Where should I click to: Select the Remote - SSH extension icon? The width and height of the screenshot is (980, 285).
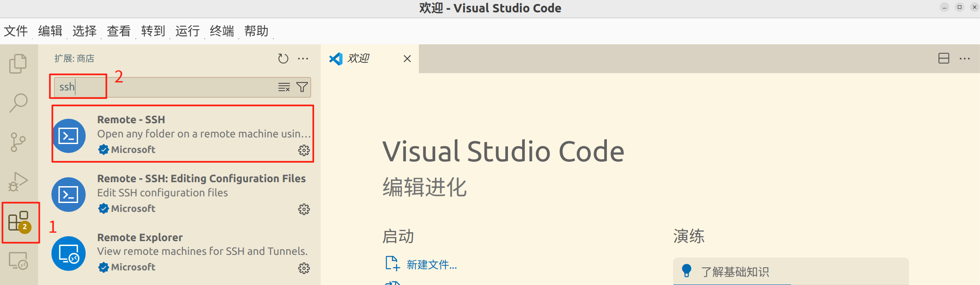point(69,136)
